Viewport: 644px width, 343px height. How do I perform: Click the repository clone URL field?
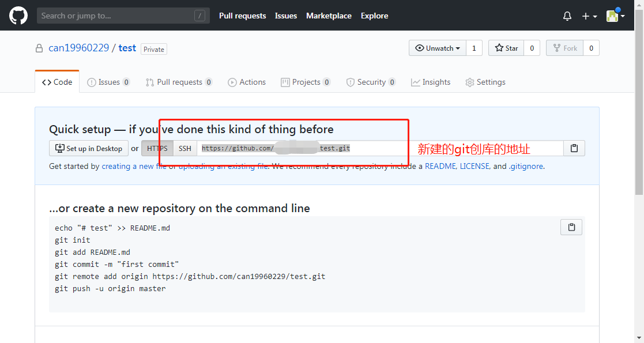tap(380, 148)
